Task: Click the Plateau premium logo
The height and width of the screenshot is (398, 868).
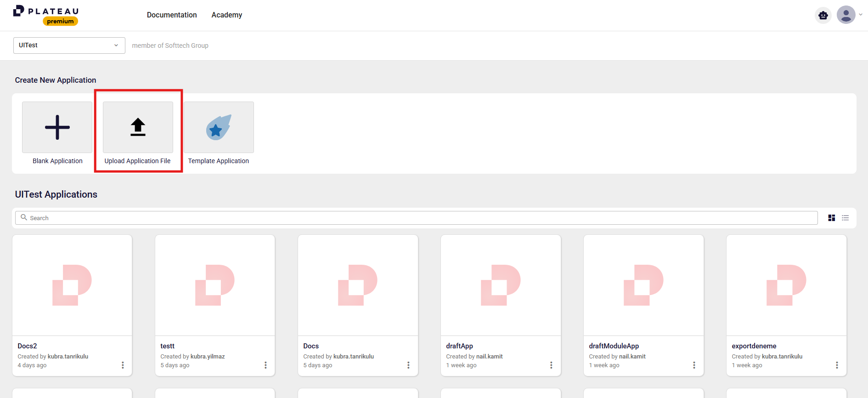Action: 46,15
